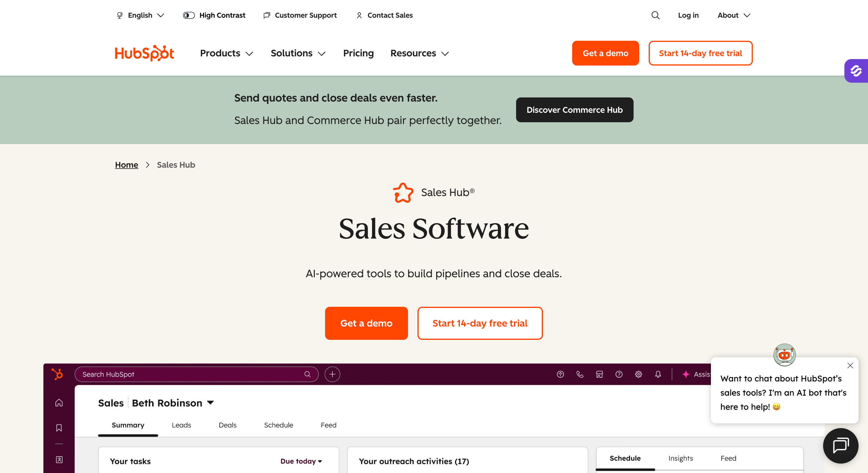Open the chat launcher bubble icon

(841, 445)
